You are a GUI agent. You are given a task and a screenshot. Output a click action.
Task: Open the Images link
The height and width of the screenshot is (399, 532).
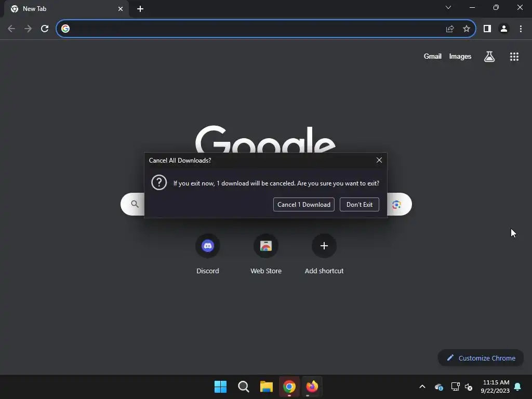click(460, 56)
